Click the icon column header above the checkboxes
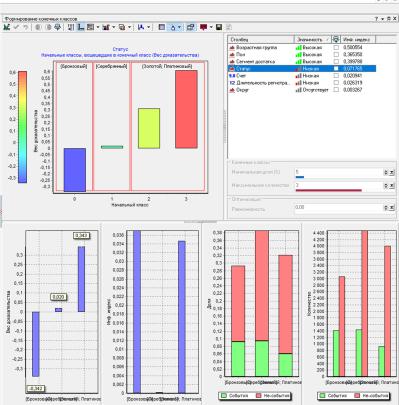This screenshot has height=405, width=399. (x=336, y=40)
